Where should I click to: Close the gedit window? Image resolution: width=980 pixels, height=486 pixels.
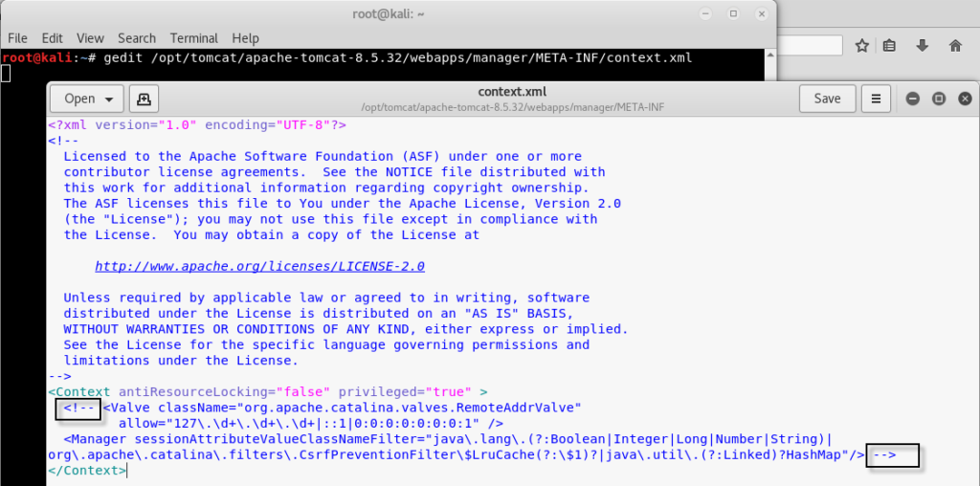965,99
